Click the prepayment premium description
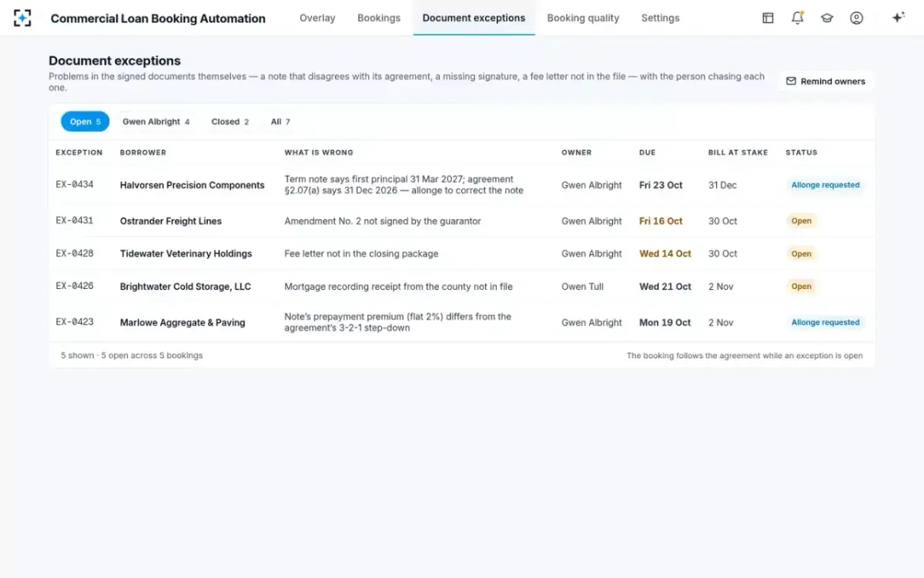This screenshot has width=924, height=578. [398, 322]
